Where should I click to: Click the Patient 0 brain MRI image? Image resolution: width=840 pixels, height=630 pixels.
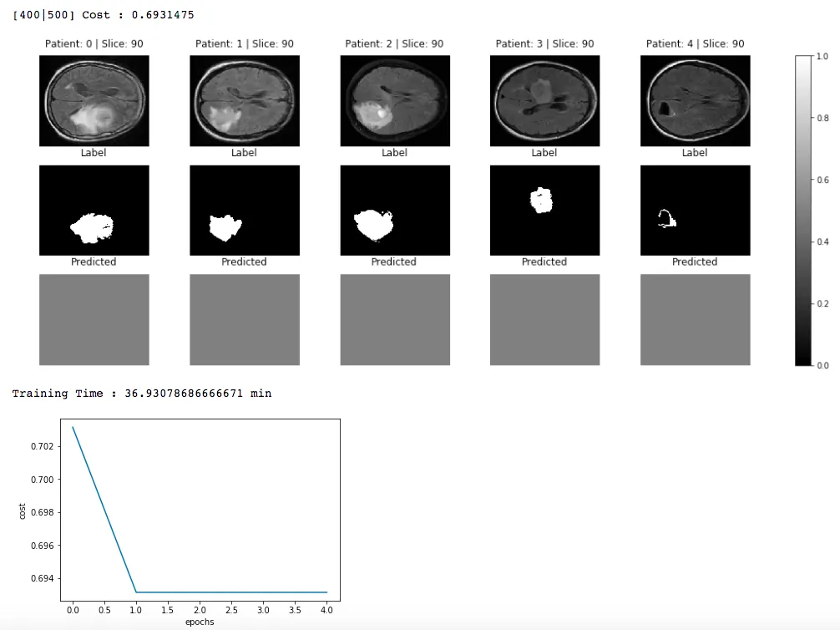click(94, 101)
